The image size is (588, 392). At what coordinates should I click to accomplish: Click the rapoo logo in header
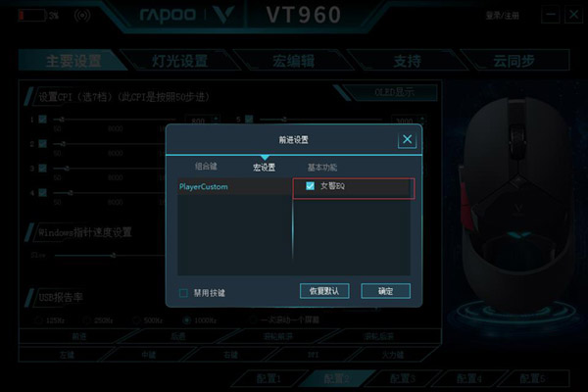point(168,15)
